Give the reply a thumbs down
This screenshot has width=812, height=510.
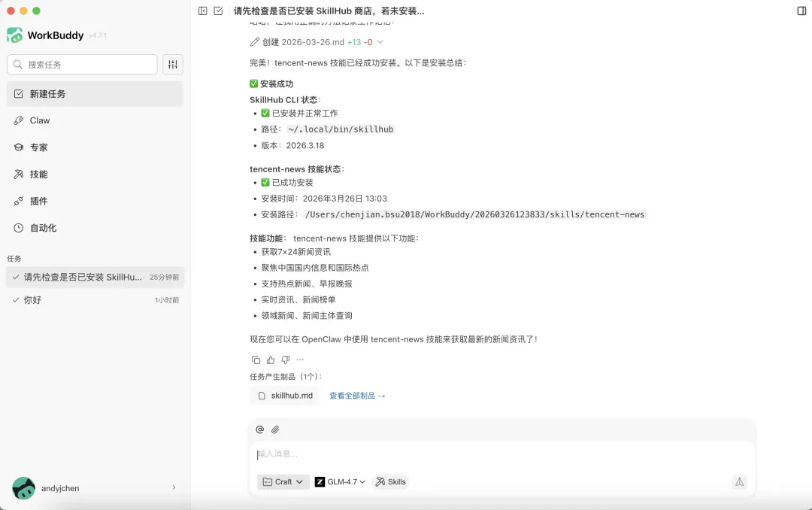click(284, 360)
